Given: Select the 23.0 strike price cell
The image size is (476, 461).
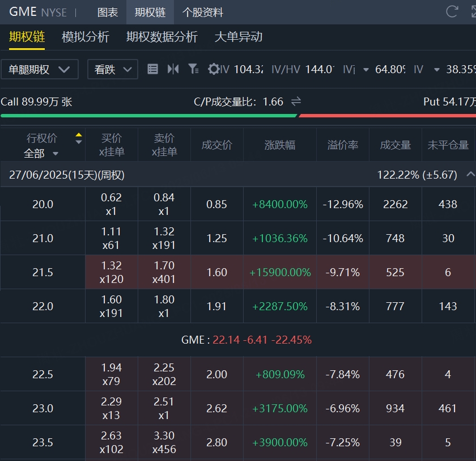Looking at the screenshot, I should point(43,408).
